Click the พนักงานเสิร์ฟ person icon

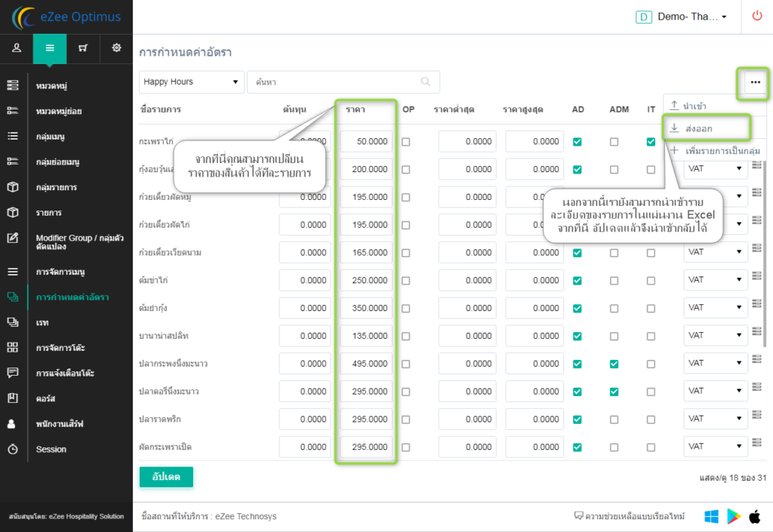(12, 423)
